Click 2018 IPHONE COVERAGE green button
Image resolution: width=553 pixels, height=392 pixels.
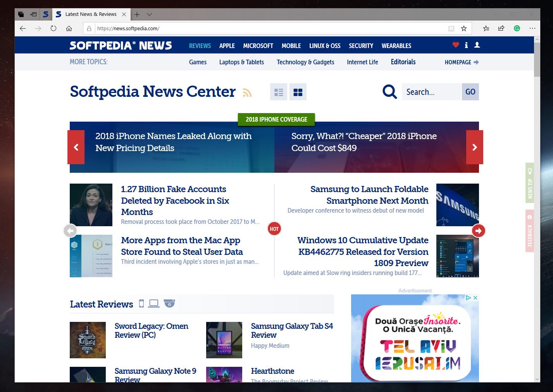(x=276, y=119)
